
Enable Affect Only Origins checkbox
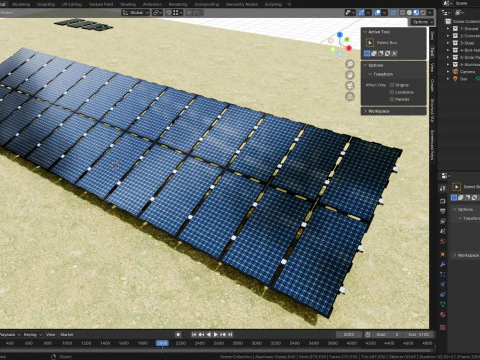click(392, 85)
